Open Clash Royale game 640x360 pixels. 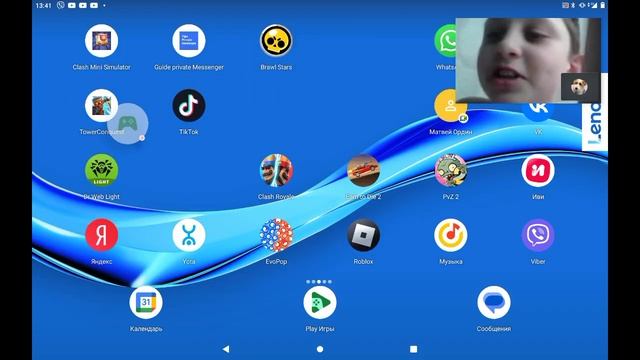tap(276, 170)
